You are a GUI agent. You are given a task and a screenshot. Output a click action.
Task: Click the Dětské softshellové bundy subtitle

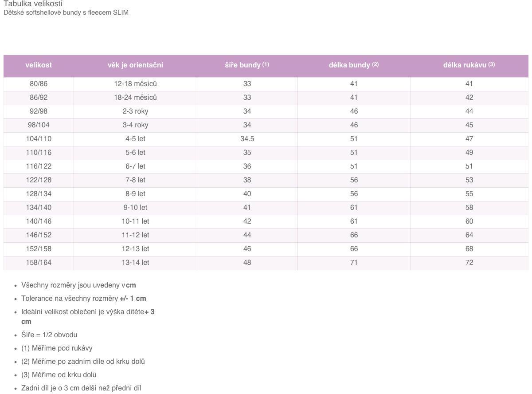(66, 12)
